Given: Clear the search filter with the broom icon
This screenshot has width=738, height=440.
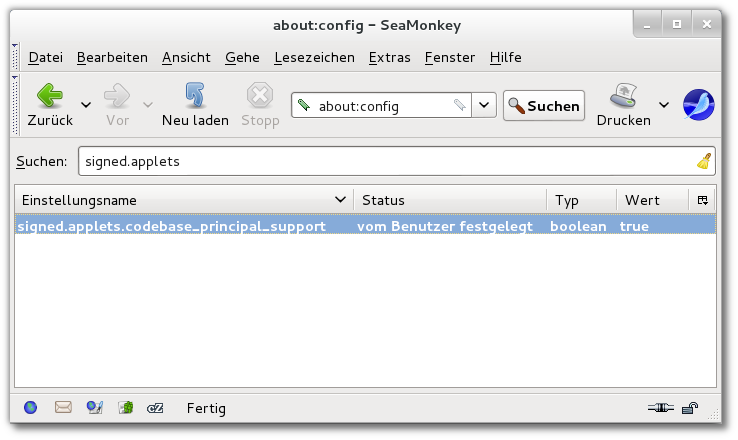Looking at the screenshot, I should point(704,161).
